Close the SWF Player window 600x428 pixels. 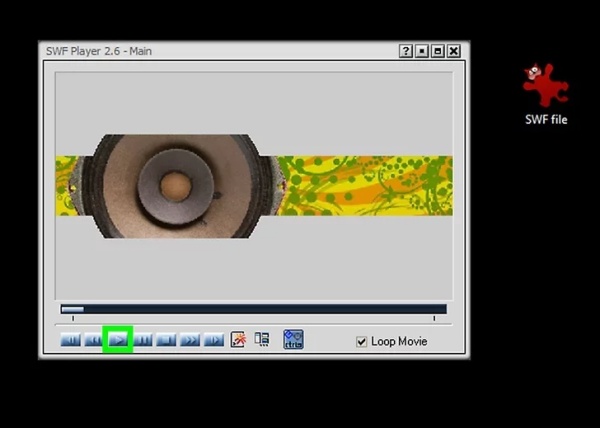point(454,51)
